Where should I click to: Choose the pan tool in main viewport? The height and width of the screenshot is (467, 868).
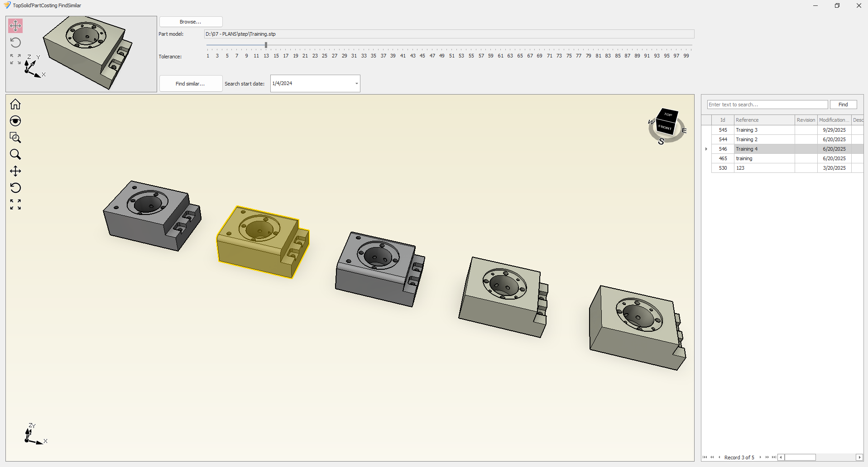pyautogui.click(x=15, y=171)
